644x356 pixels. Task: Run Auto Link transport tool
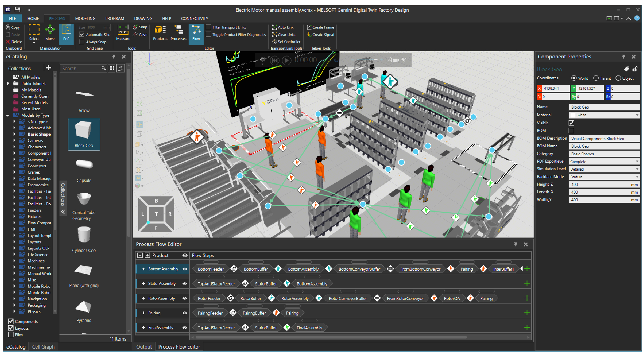(283, 27)
